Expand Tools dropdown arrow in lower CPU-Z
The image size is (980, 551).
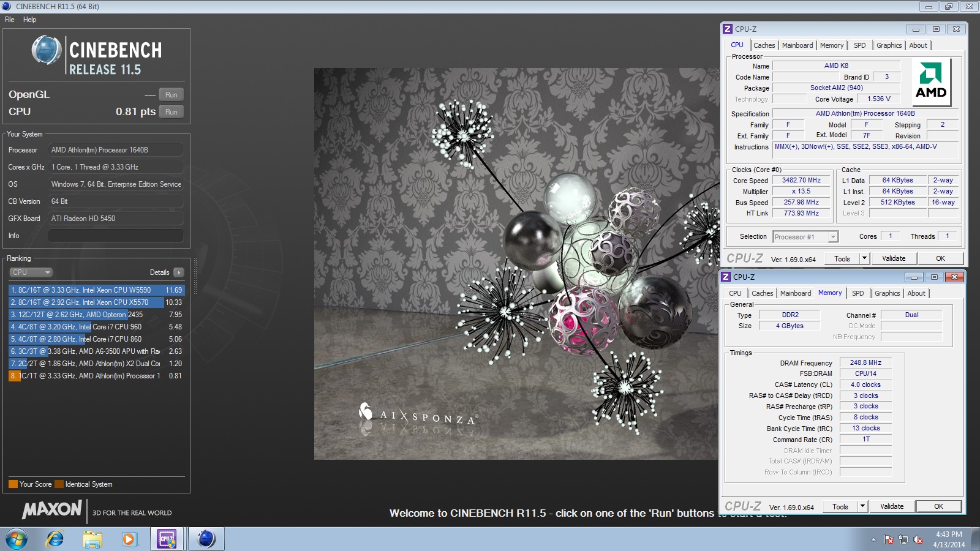point(863,507)
